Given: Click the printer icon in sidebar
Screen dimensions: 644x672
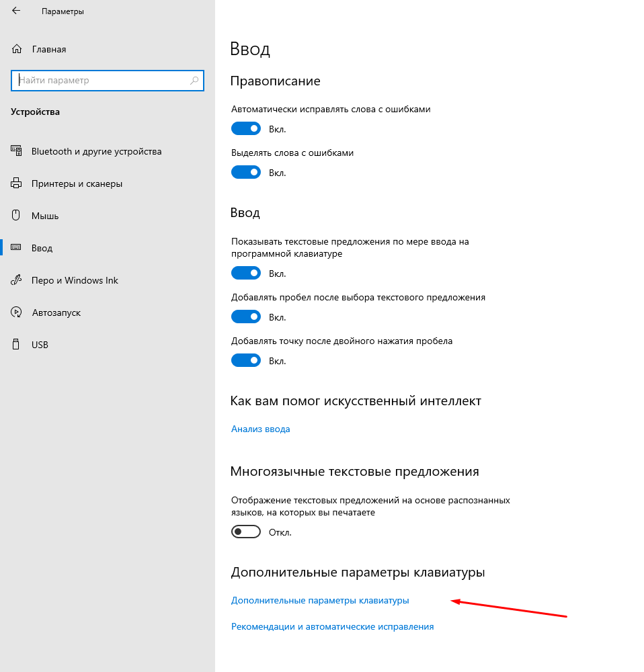Looking at the screenshot, I should tap(16, 183).
